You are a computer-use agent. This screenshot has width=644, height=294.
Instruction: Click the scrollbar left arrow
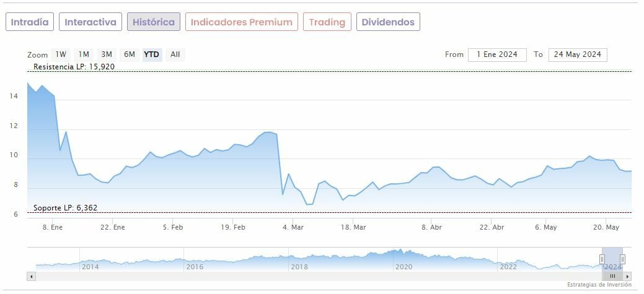(30, 276)
